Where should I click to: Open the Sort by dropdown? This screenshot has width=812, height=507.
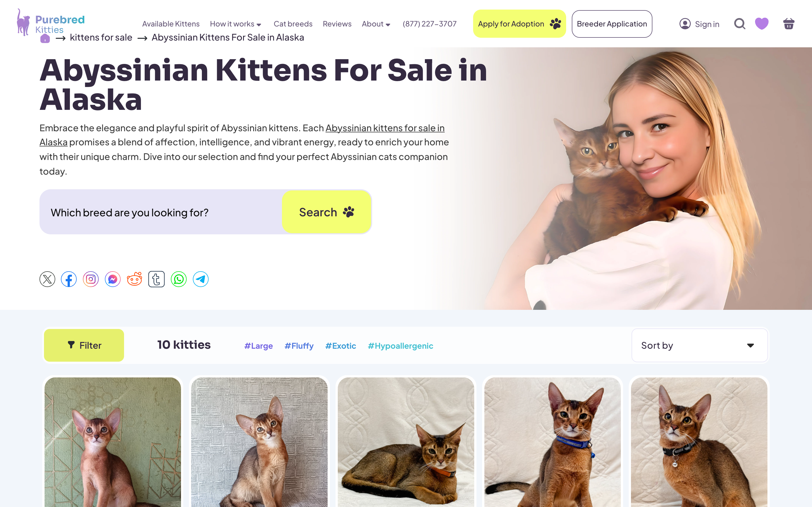pyautogui.click(x=700, y=345)
